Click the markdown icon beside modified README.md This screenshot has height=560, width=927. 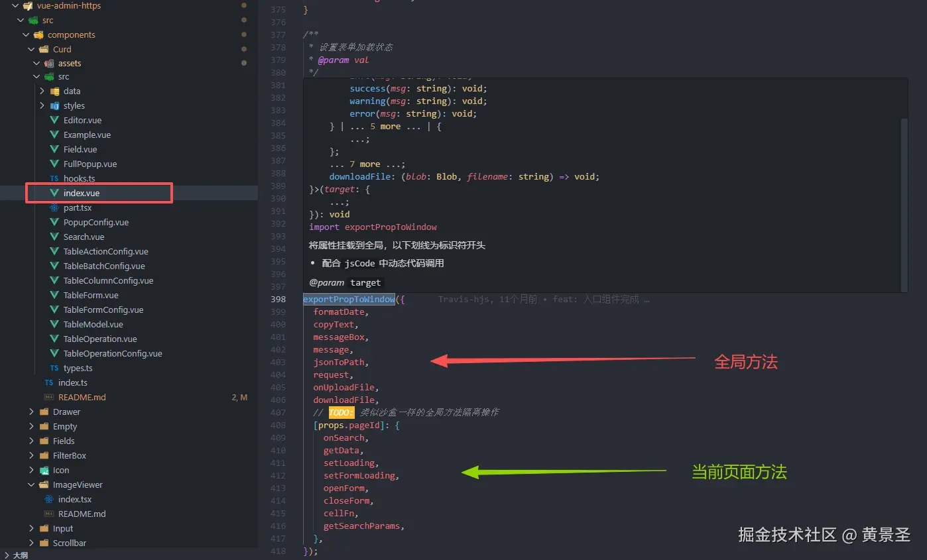point(49,397)
